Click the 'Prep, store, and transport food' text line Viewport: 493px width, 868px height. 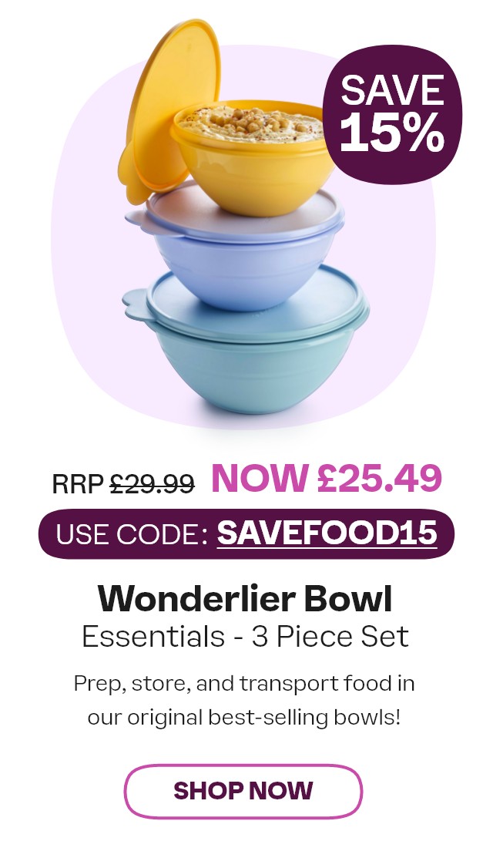click(244, 685)
